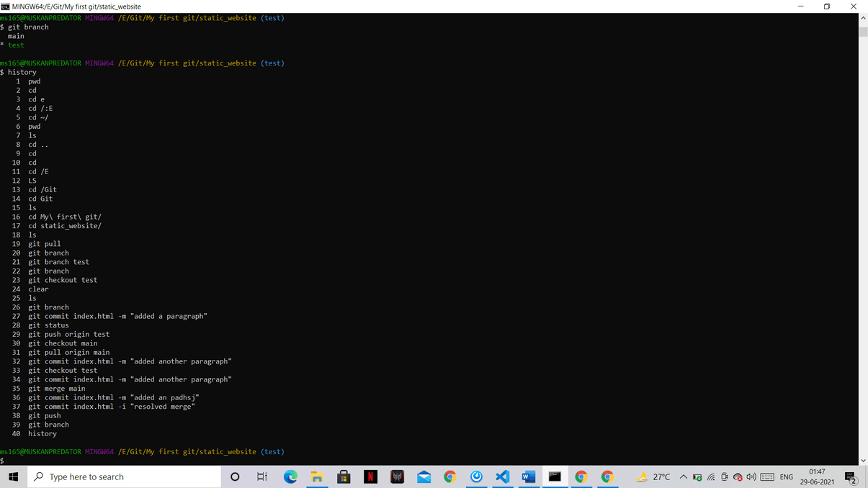
Task: Click the terminal scrollbar up arrow
Action: [863, 17]
